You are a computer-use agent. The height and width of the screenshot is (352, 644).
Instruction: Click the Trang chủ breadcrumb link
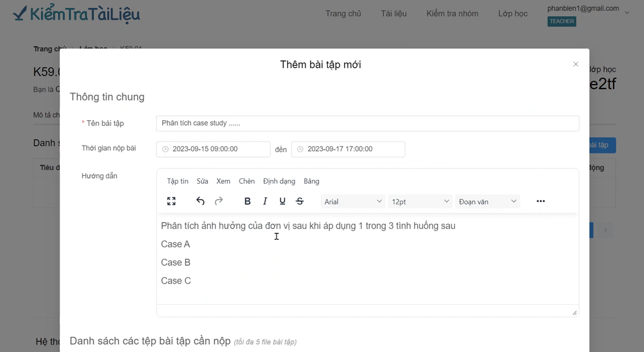click(x=50, y=49)
